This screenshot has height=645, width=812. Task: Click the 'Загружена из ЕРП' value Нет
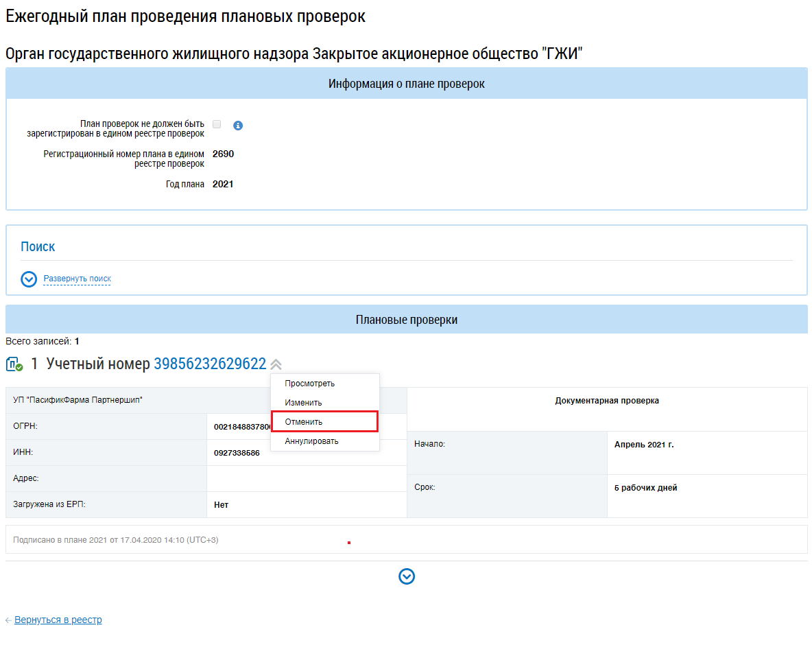pos(221,504)
